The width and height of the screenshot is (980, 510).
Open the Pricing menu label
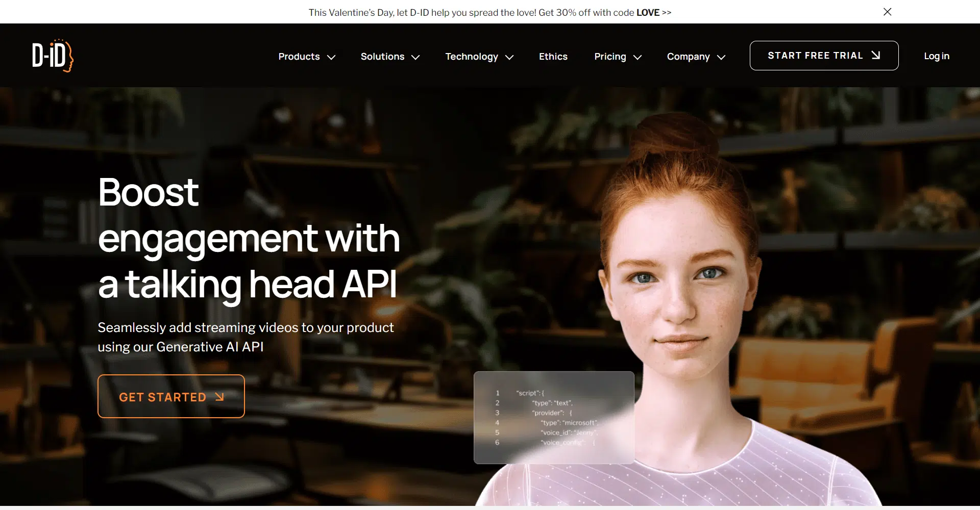pyautogui.click(x=610, y=57)
